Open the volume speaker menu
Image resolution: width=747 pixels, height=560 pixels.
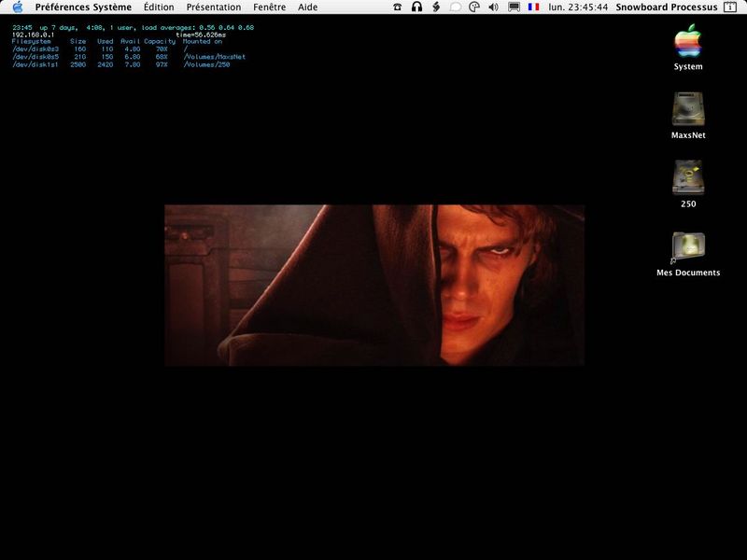coord(494,7)
